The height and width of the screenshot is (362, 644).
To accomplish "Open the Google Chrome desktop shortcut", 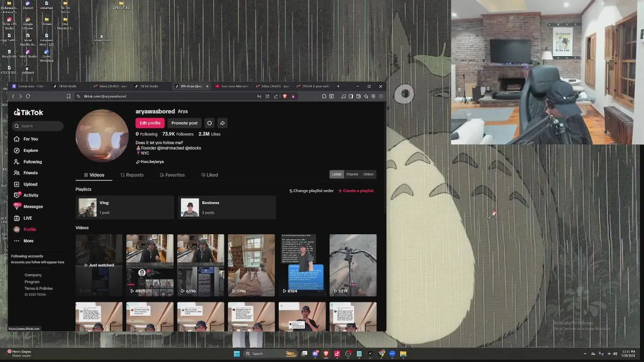I will tap(28, 23).
